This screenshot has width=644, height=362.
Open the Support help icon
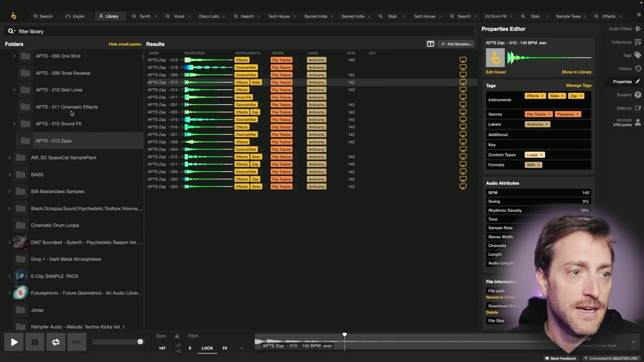click(x=637, y=95)
